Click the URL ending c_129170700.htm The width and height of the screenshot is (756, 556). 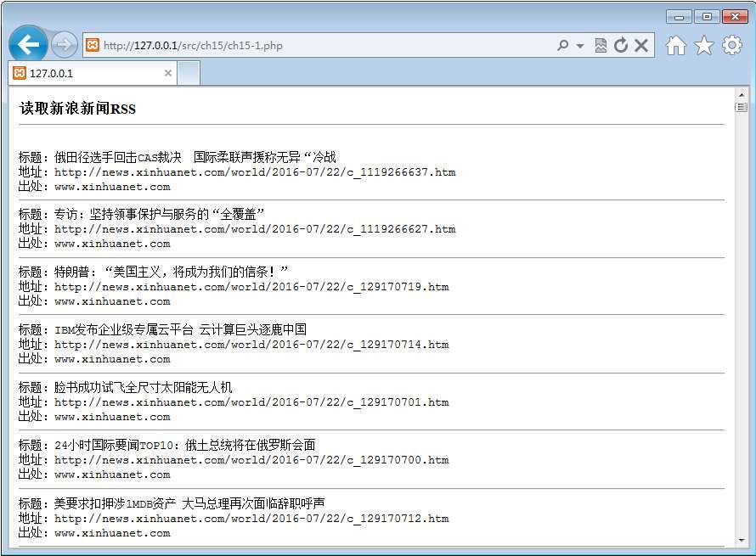click(251, 460)
